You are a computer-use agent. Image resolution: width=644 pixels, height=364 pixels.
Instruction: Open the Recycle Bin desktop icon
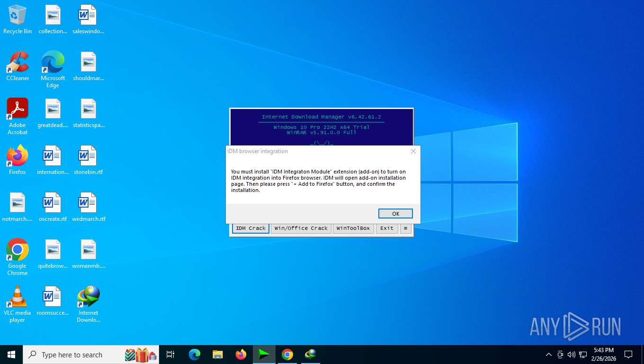(x=18, y=19)
